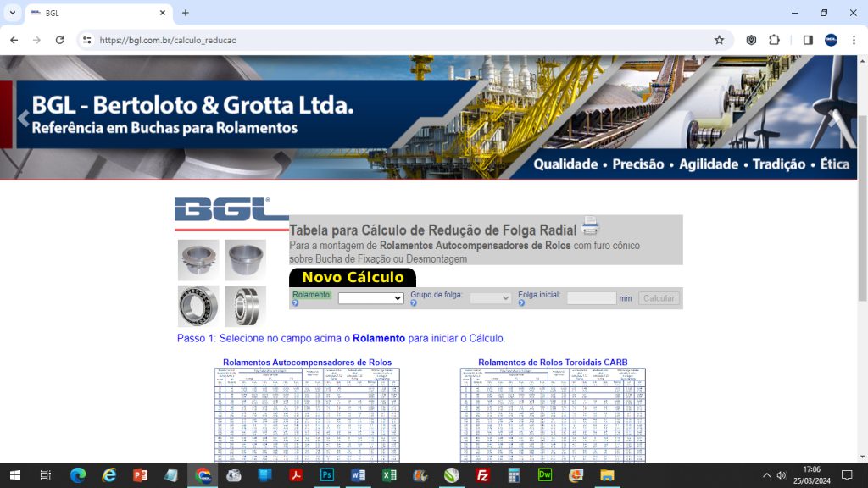868x488 pixels.
Task: Open the help icon under Grupo de folga
Action: pos(414,303)
